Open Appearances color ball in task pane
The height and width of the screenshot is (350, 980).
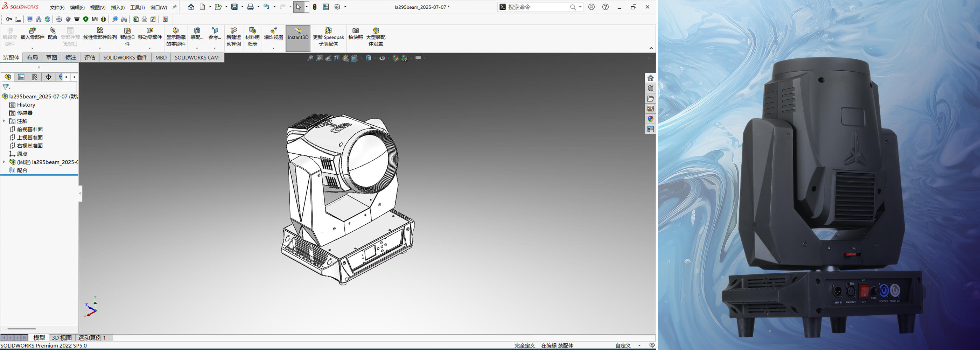pos(651,119)
